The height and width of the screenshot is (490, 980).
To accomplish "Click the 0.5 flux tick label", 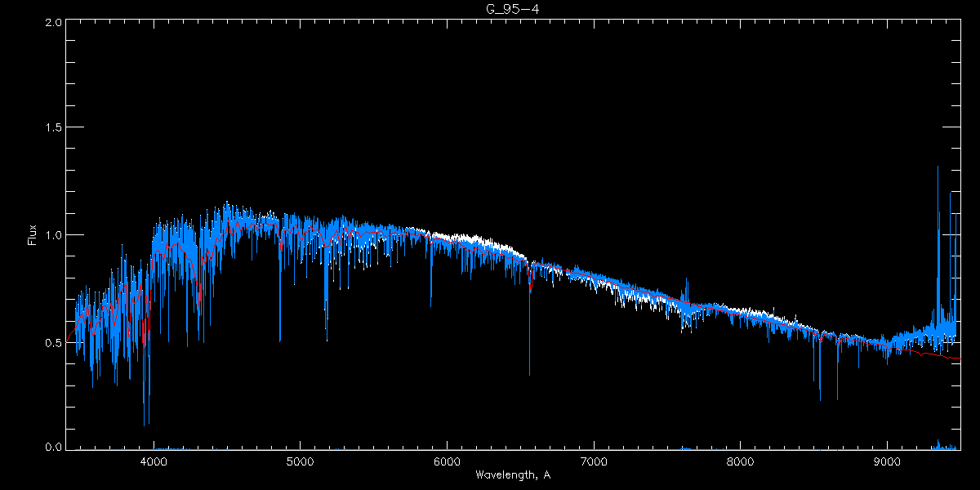I will click(53, 342).
